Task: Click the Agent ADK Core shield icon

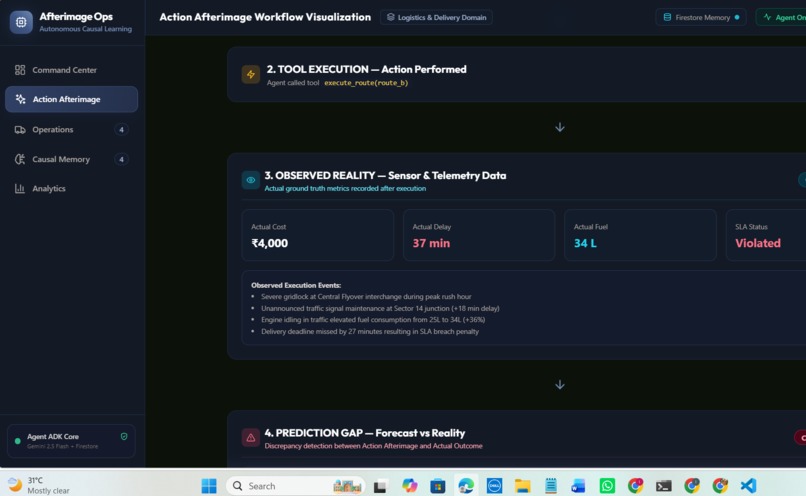Action: click(x=124, y=436)
